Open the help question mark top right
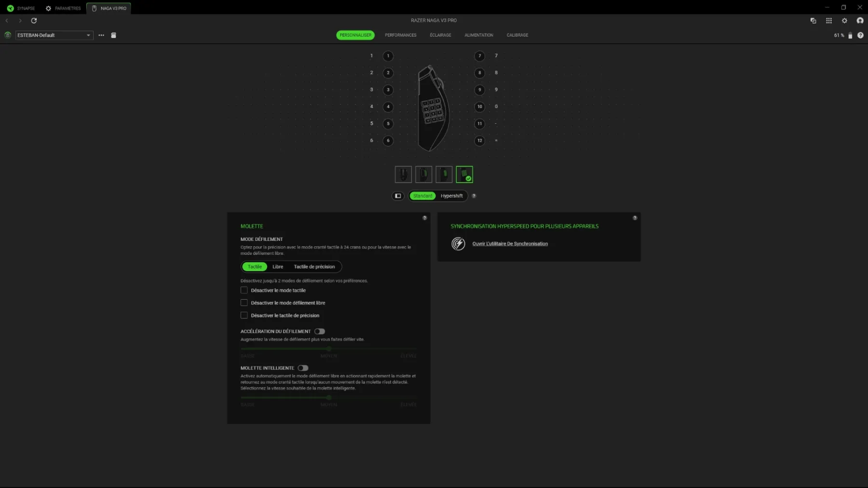Viewport: 868px width, 488px height. pos(860,35)
